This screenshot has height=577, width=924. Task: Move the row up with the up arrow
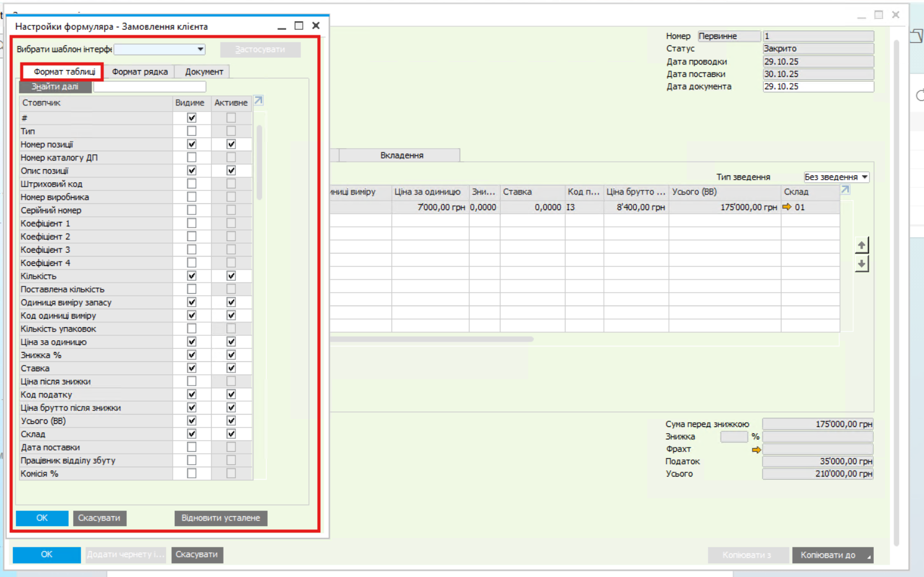pos(861,245)
